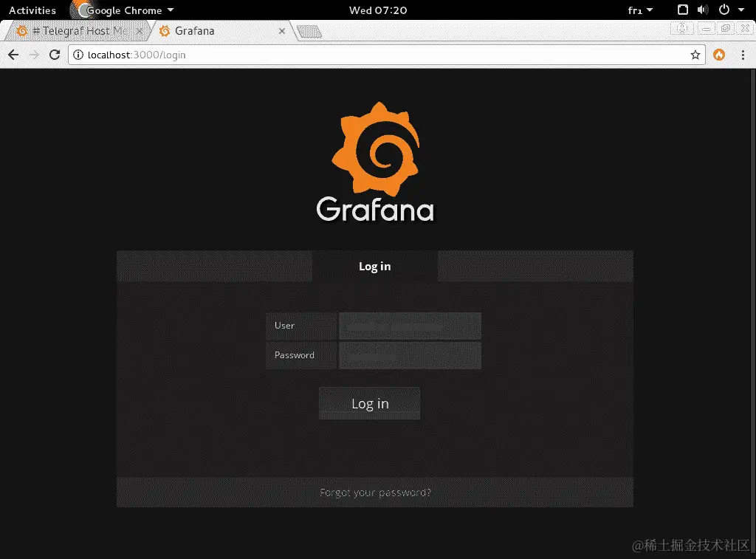Select the Log in tab header
The width and height of the screenshot is (756, 559).
coord(374,267)
